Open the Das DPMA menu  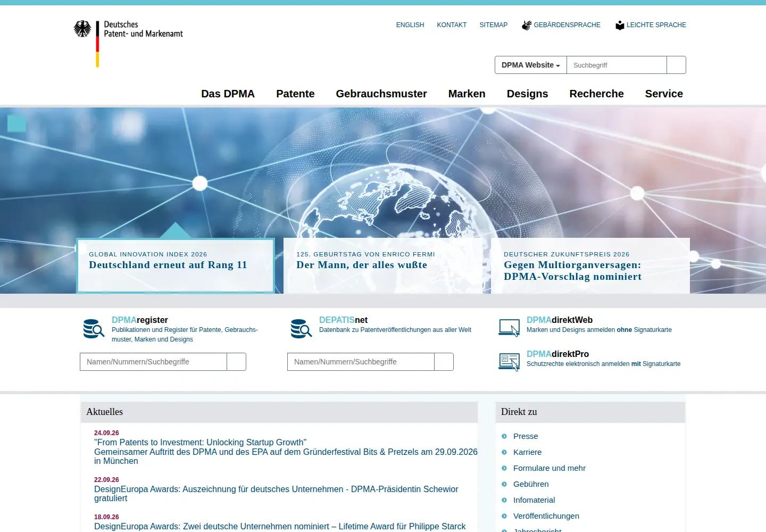coord(228,94)
